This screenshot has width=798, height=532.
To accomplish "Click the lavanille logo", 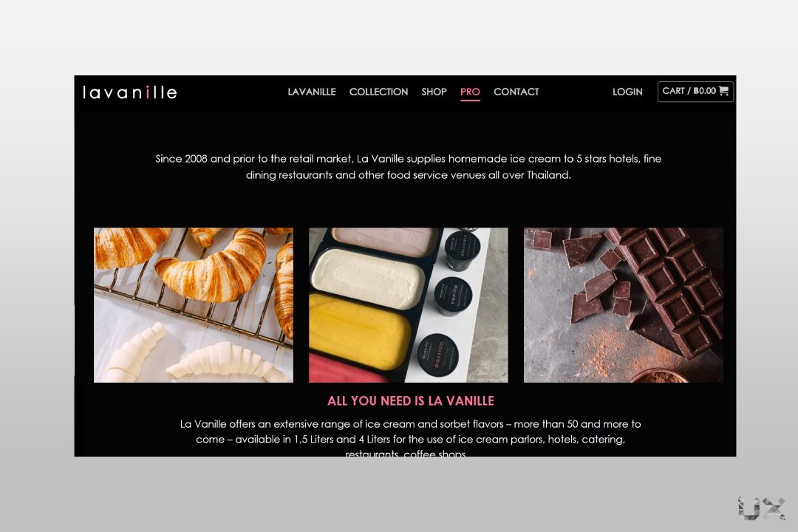I will click(130, 92).
